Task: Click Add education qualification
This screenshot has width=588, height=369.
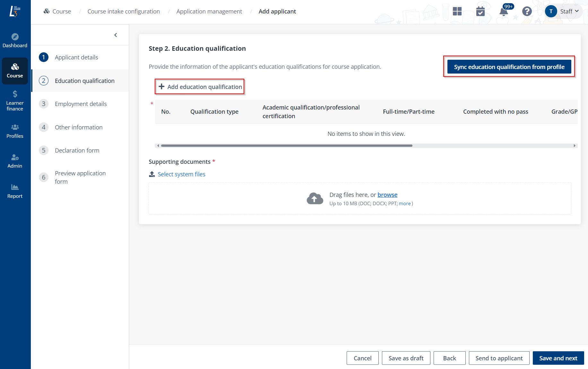Action: pyautogui.click(x=200, y=87)
